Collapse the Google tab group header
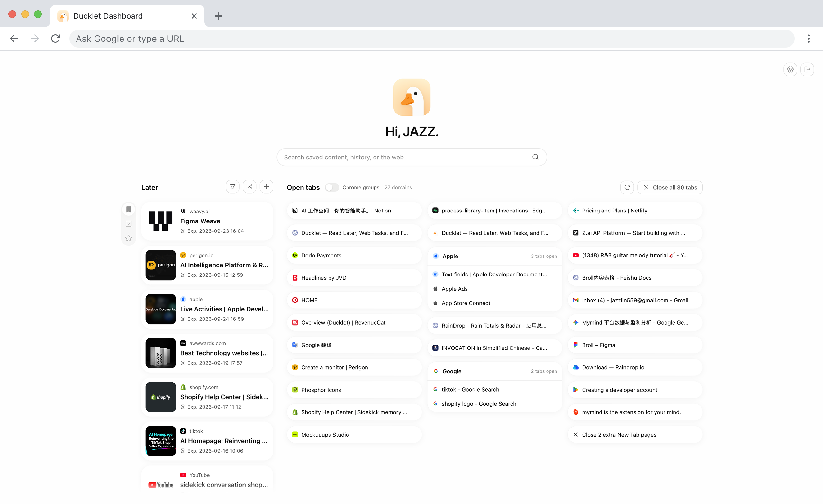This screenshot has width=823, height=504. coord(495,371)
